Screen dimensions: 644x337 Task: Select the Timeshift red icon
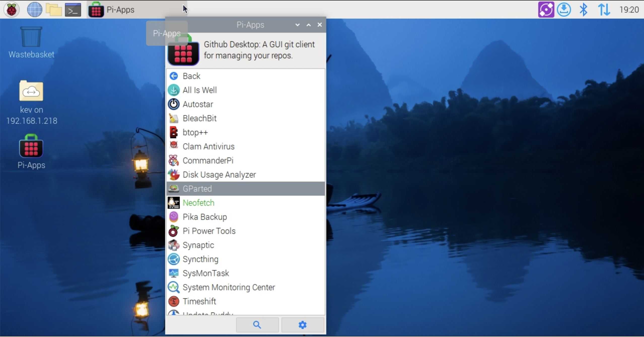tap(174, 301)
